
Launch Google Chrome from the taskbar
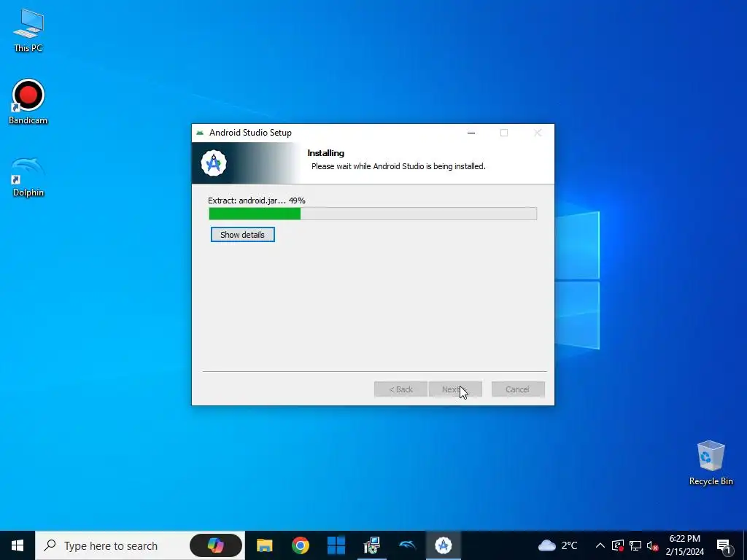300,545
